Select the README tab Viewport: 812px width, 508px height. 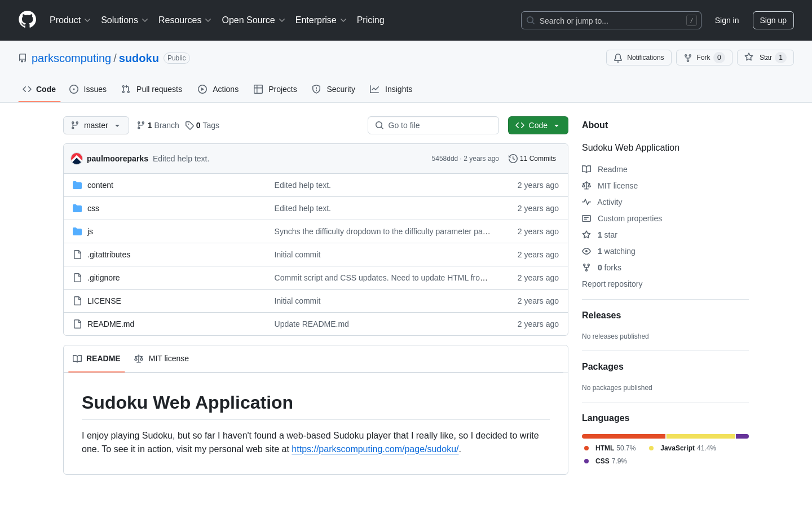(x=96, y=358)
